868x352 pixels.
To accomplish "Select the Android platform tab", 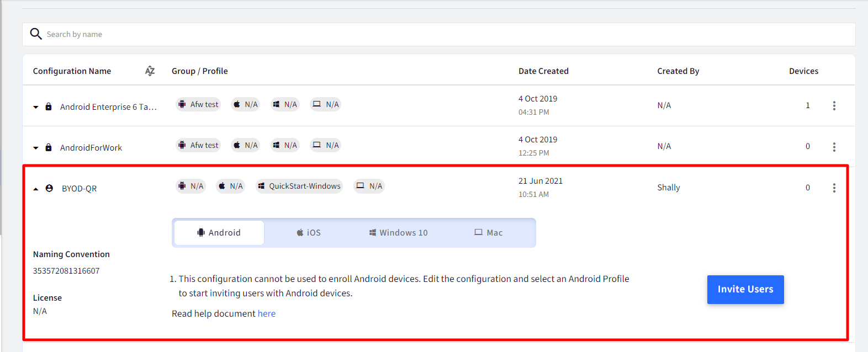I will [219, 233].
